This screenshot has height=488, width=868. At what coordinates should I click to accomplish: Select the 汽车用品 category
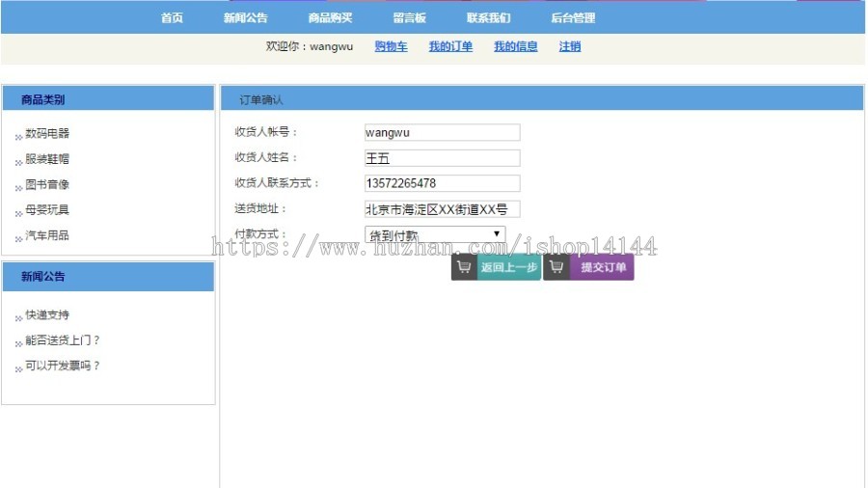[47, 235]
